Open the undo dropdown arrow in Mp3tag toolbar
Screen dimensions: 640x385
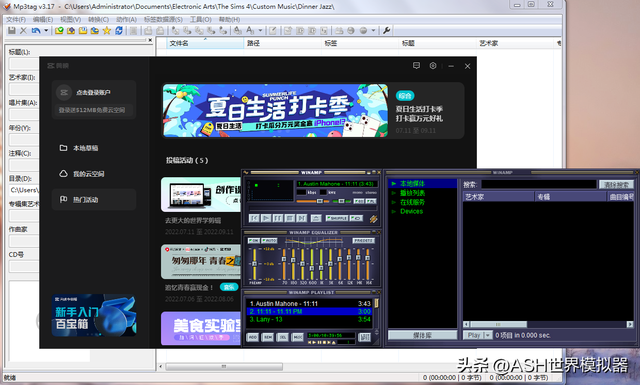pyautogui.click(x=46, y=31)
